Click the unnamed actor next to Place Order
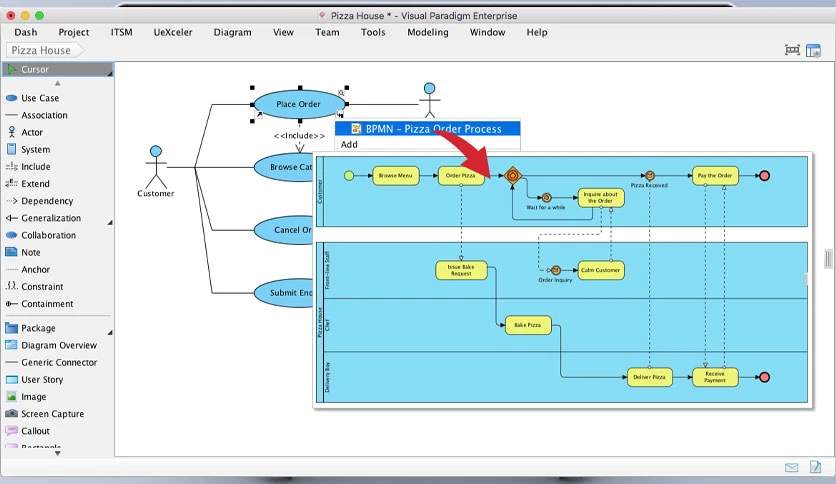 (430, 100)
